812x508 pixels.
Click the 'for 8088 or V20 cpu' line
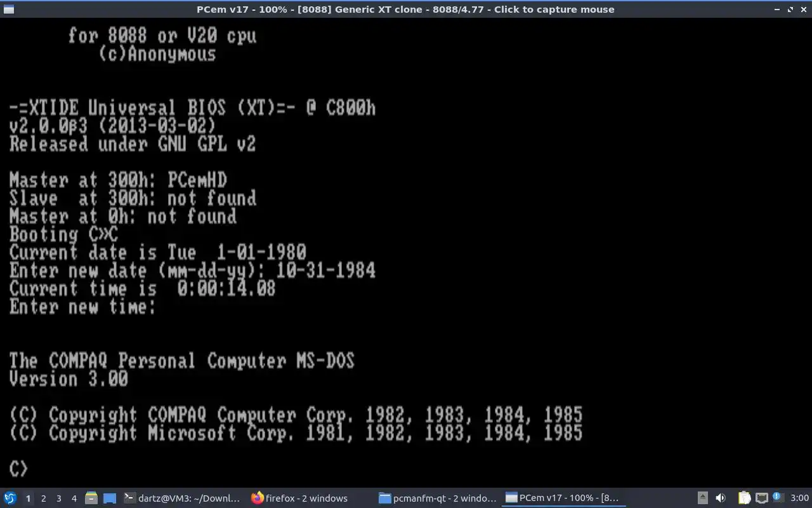click(162, 36)
